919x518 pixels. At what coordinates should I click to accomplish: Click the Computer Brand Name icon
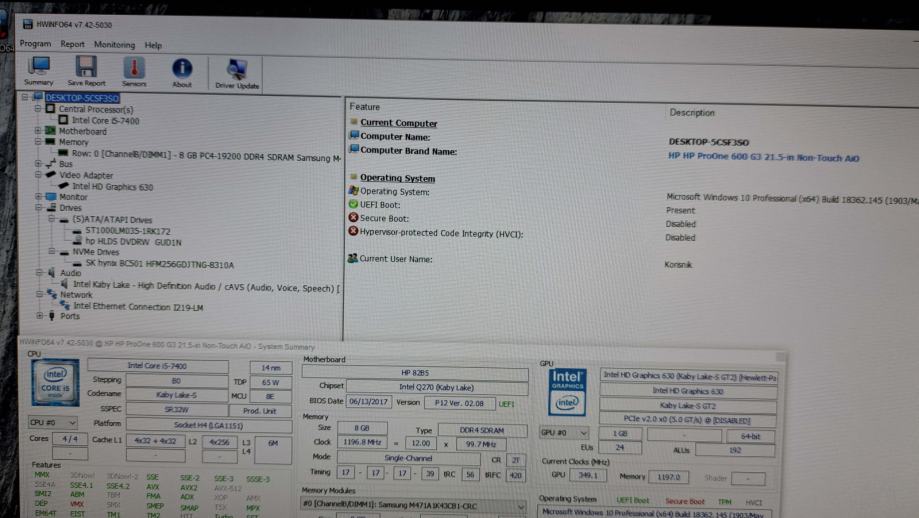(x=354, y=149)
